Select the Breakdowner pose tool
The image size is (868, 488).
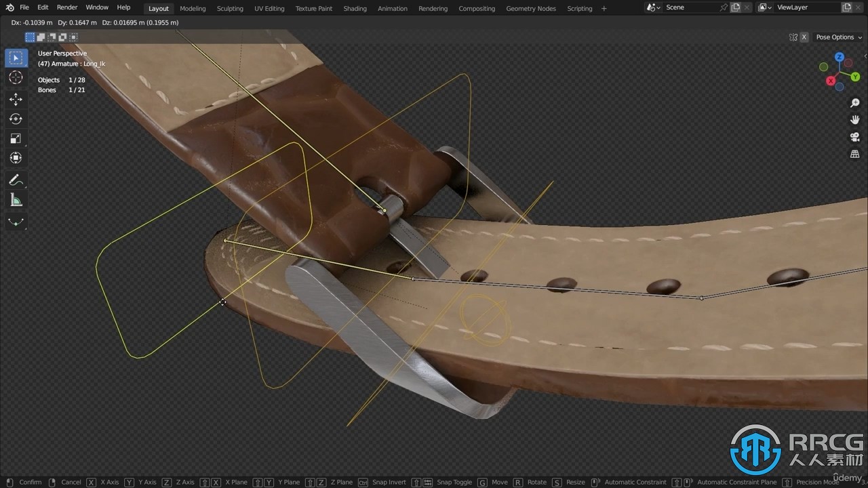pyautogui.click(x=16, y=222)
